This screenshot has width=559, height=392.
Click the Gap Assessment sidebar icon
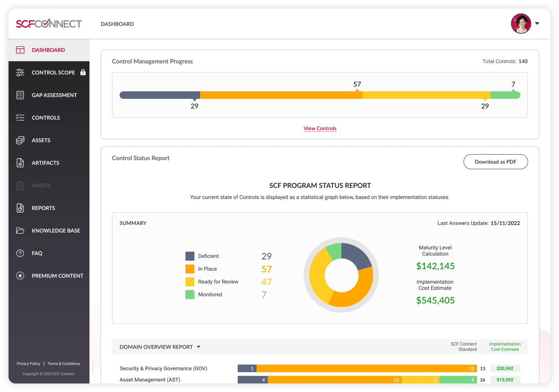point(20,95)
